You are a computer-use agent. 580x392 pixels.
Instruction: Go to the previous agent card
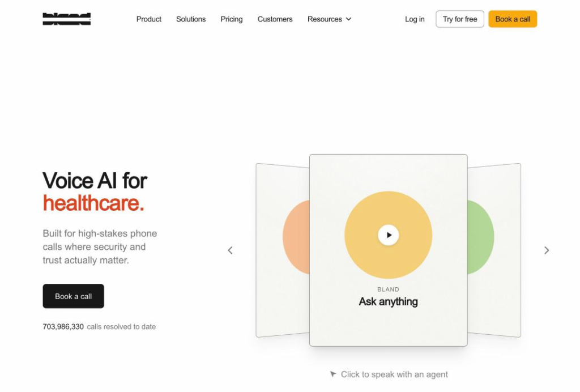[230, 250]
